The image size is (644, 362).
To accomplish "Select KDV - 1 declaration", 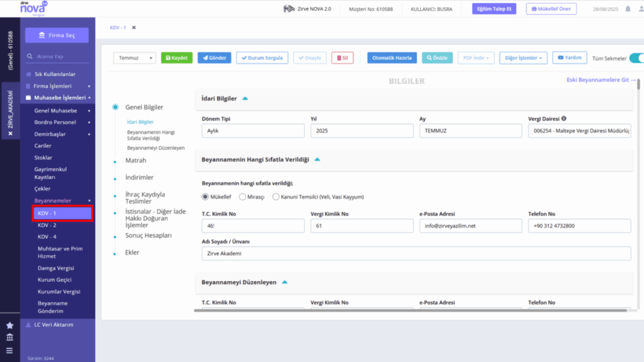I will (x=62, y=214).
